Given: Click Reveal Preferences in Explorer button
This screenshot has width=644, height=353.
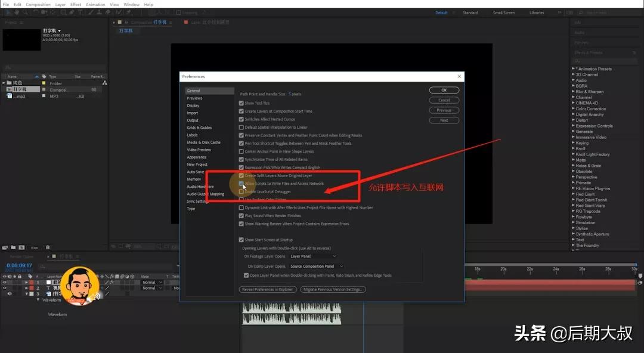Looking at the screenshot, I should click(x=268, y=289).
